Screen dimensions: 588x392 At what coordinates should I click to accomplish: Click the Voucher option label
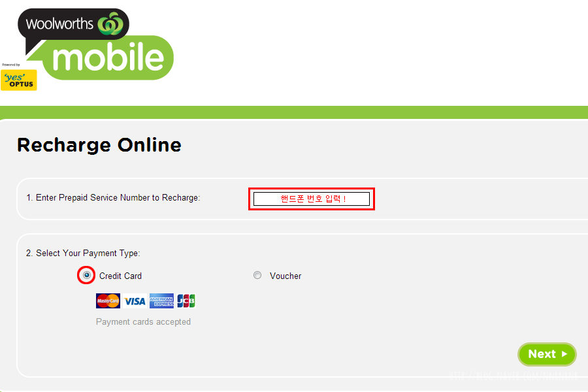[x=286, y=276]
